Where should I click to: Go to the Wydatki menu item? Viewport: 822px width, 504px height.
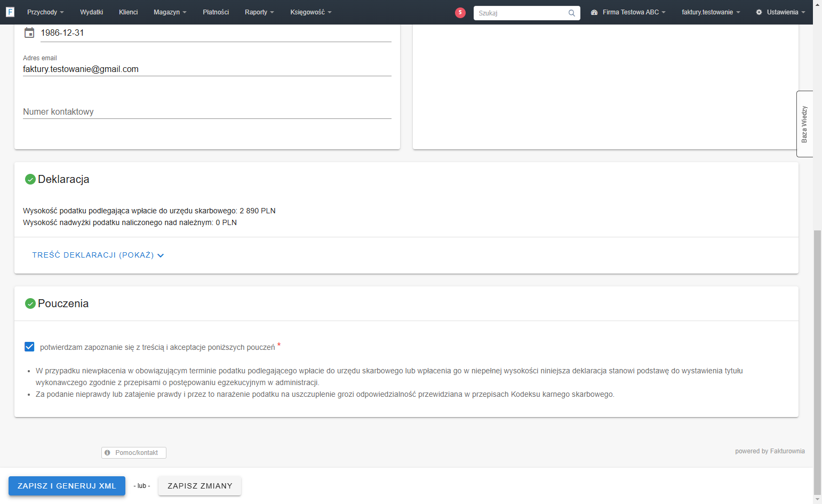[x=92, y=12]
